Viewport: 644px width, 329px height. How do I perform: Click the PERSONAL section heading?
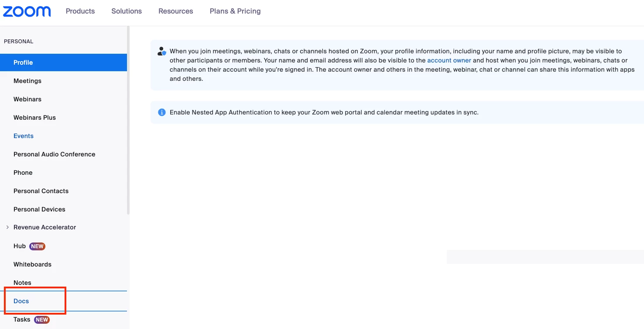(19, 42)
